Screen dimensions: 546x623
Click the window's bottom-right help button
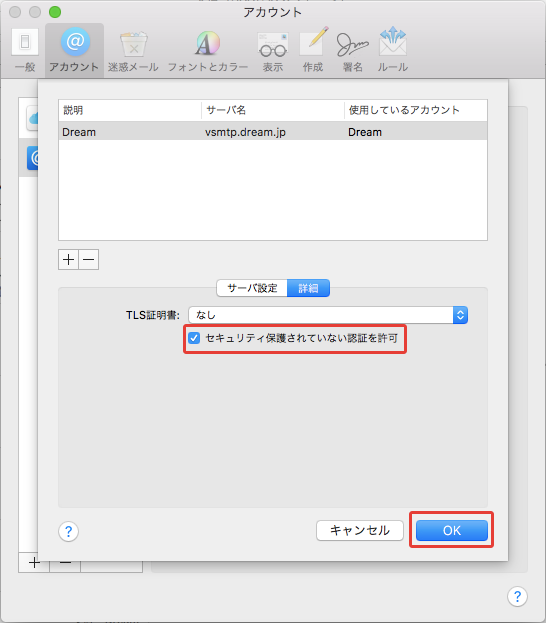pos(517,596)
